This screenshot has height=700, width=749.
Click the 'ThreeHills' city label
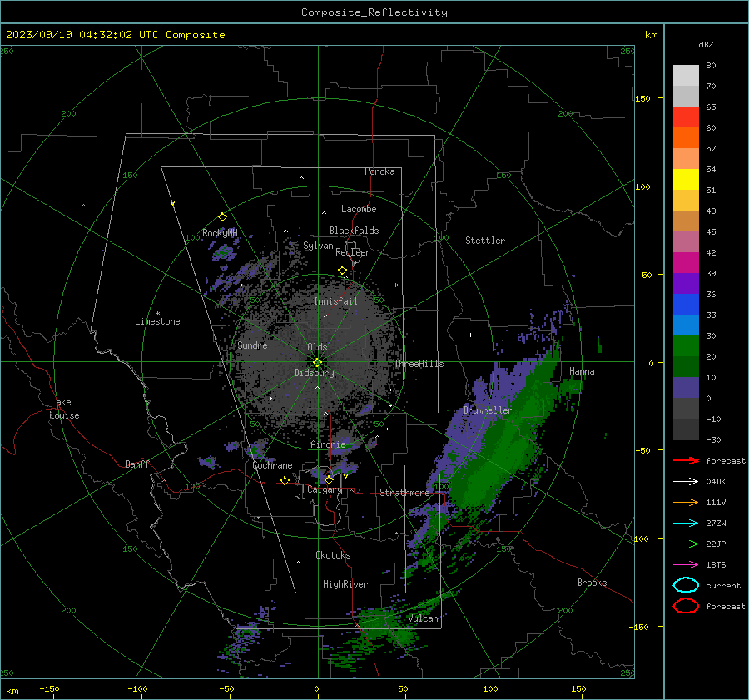click(x=419, y=364)
